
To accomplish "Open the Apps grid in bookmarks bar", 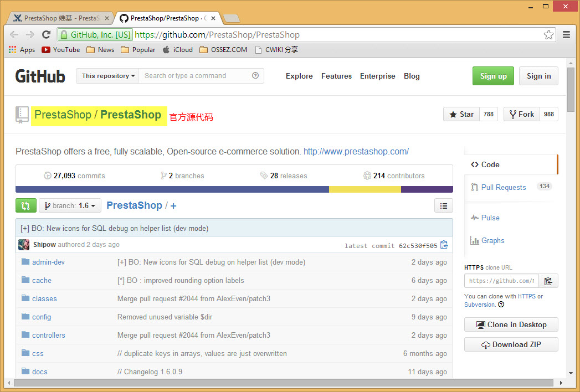I will click(x=22, y=50).
